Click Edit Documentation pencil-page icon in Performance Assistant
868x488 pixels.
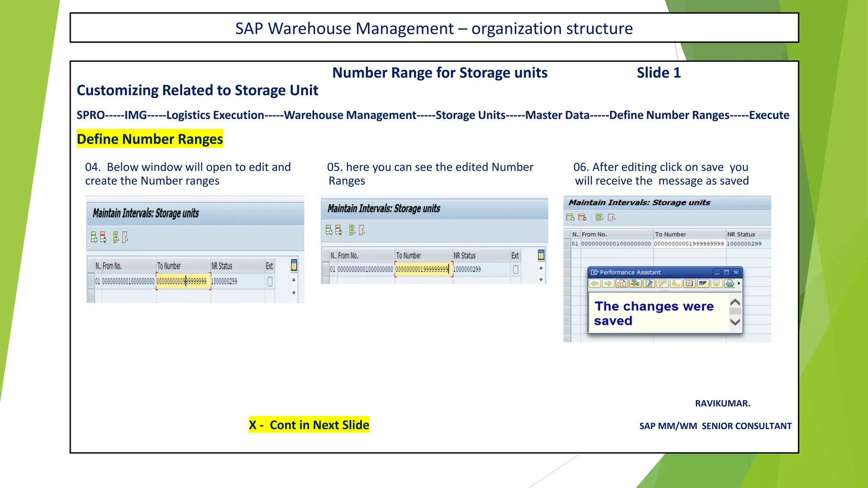649,283
